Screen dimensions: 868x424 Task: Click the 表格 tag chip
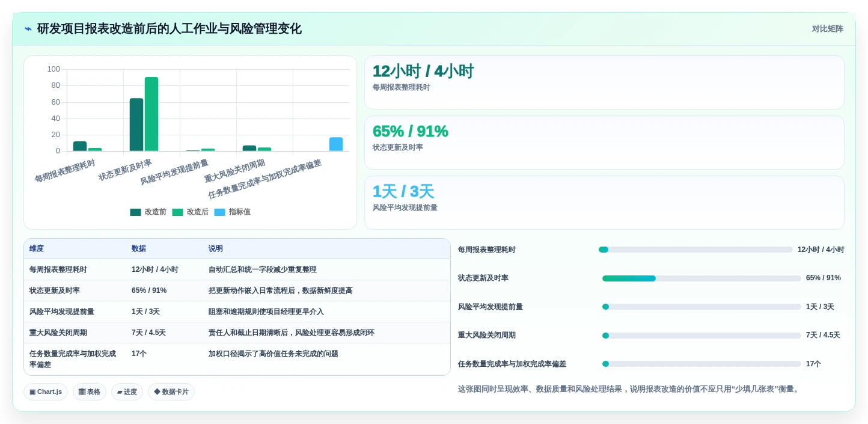point(90,392)
